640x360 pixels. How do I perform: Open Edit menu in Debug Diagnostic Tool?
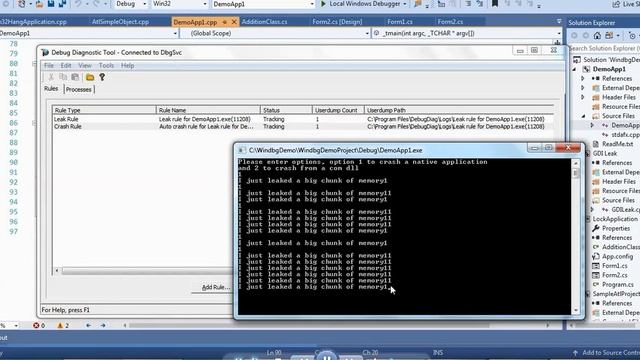[66, 65]
